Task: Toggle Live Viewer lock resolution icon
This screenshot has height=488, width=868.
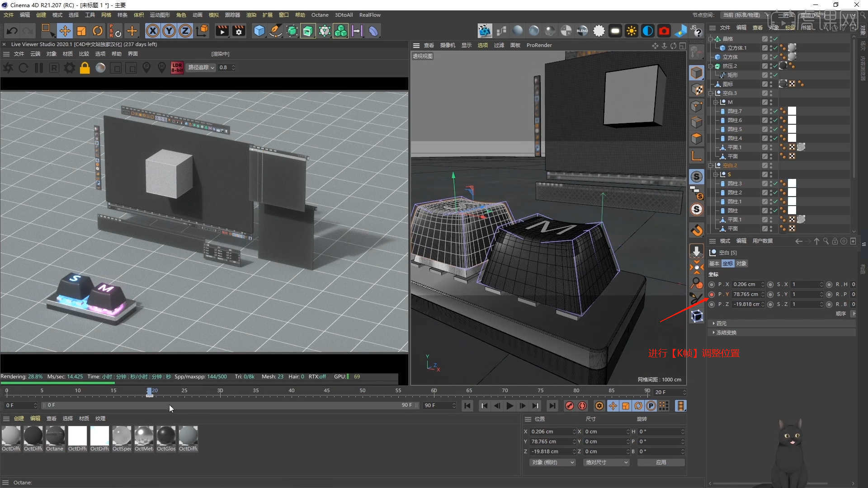Action: [x=85, y=68]
